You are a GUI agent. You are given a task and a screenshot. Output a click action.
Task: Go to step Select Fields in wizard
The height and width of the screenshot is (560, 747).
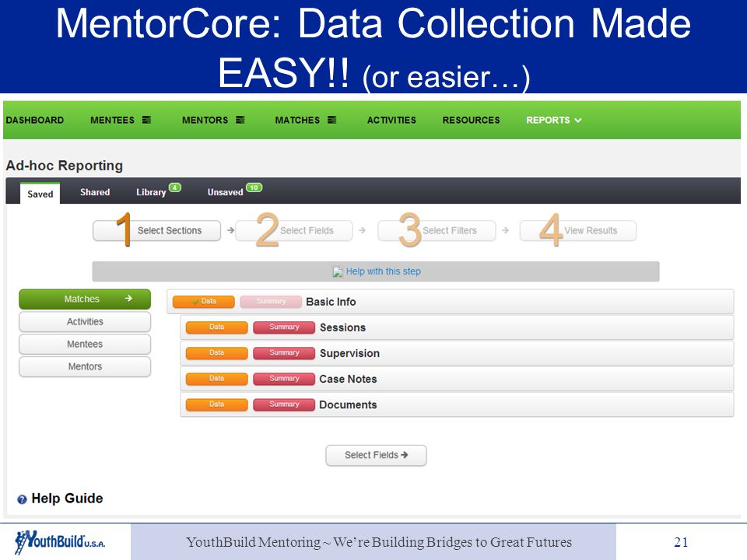294,230
